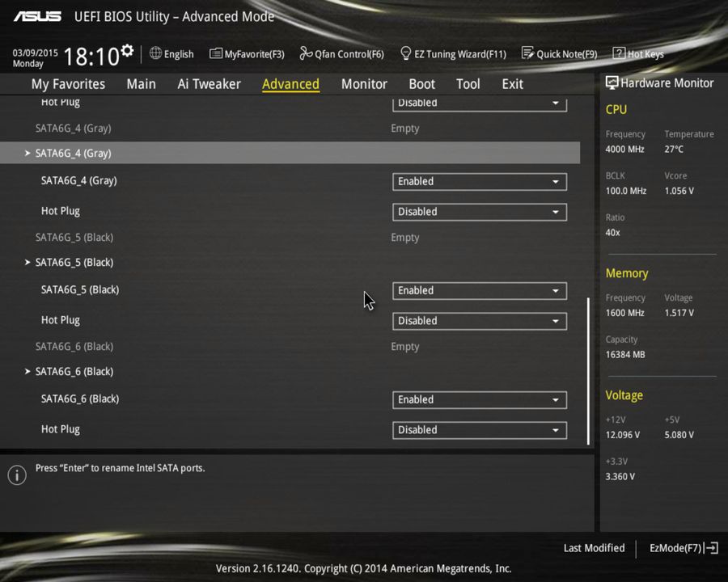View the Hot Keys reference
This screenshot has width=728, height=582.
click(638, 53)
